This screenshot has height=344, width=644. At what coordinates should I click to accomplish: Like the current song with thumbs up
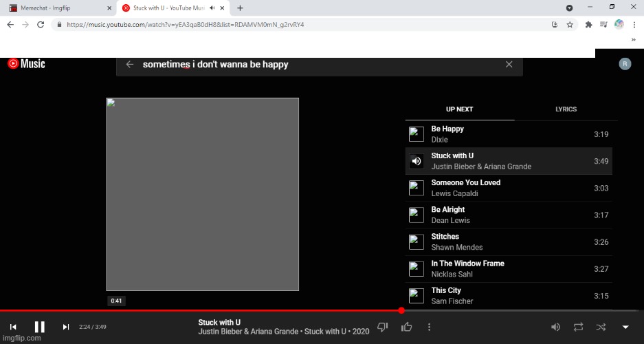pos(407,327)
